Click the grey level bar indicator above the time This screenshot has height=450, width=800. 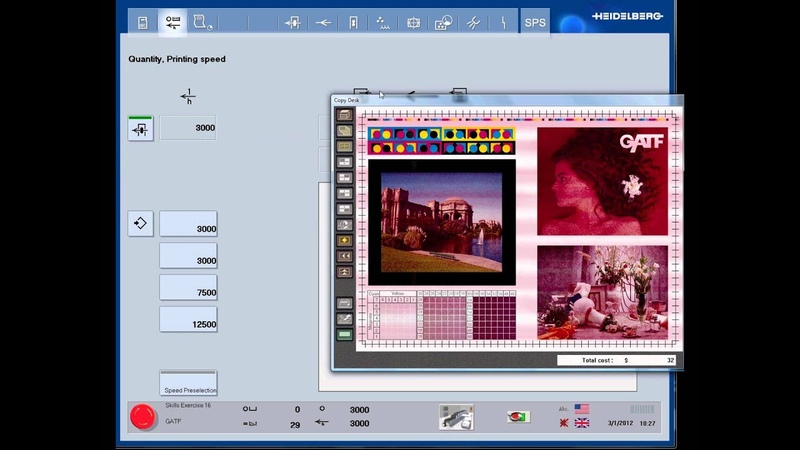click(642, 409)
